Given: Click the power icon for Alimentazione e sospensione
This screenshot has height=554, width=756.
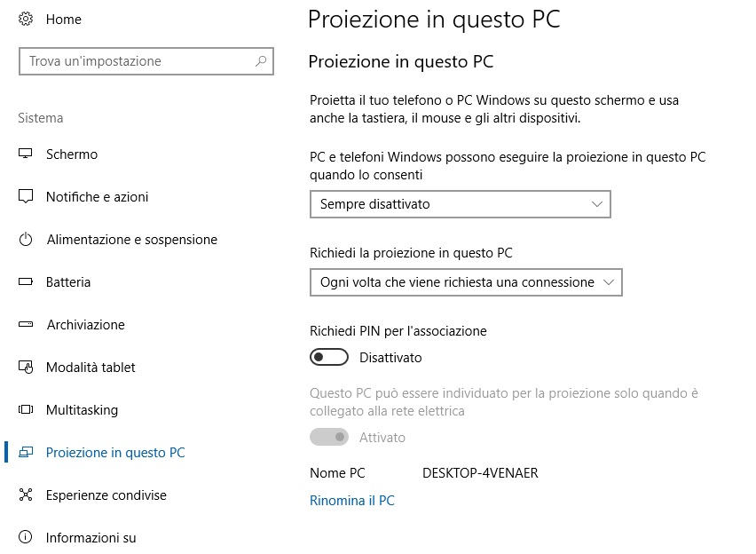Looking at the screenshot, I should point(26,240).
